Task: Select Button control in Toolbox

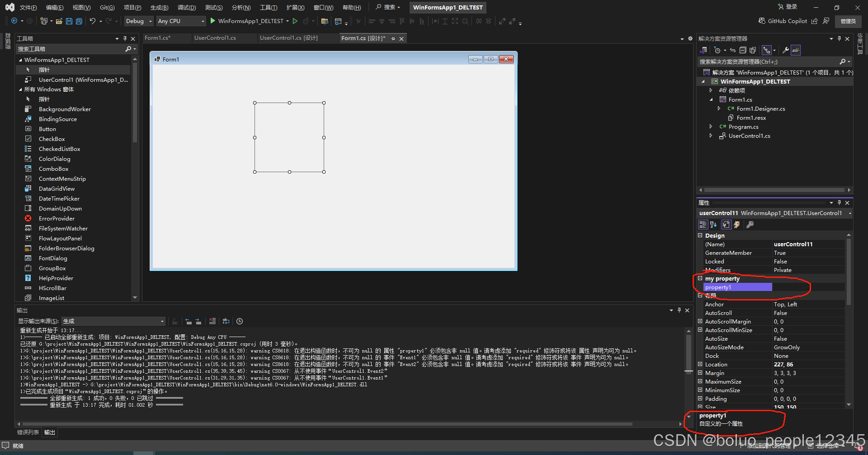Action: (47, 129)
